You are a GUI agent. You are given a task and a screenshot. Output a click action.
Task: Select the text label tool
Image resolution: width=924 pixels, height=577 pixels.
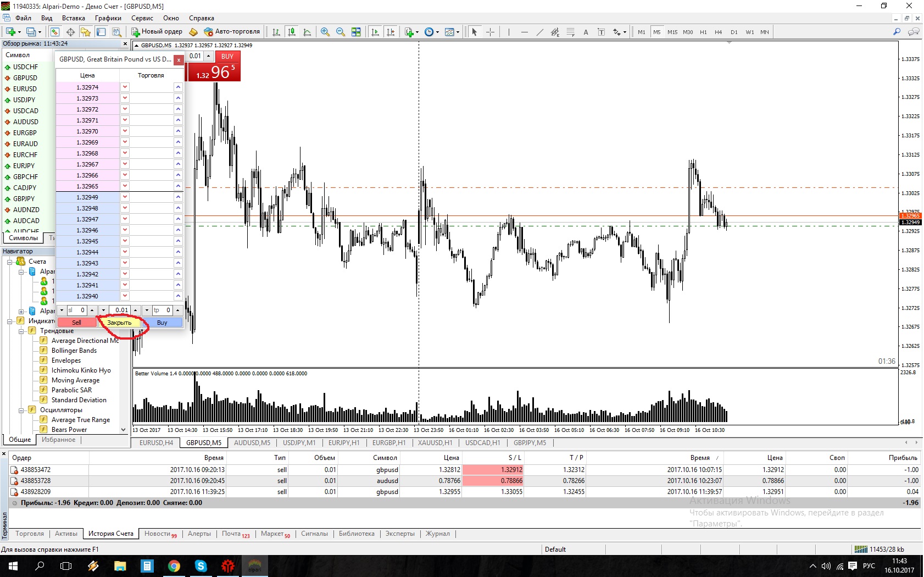pyautogui.click(x=601, y=32)
